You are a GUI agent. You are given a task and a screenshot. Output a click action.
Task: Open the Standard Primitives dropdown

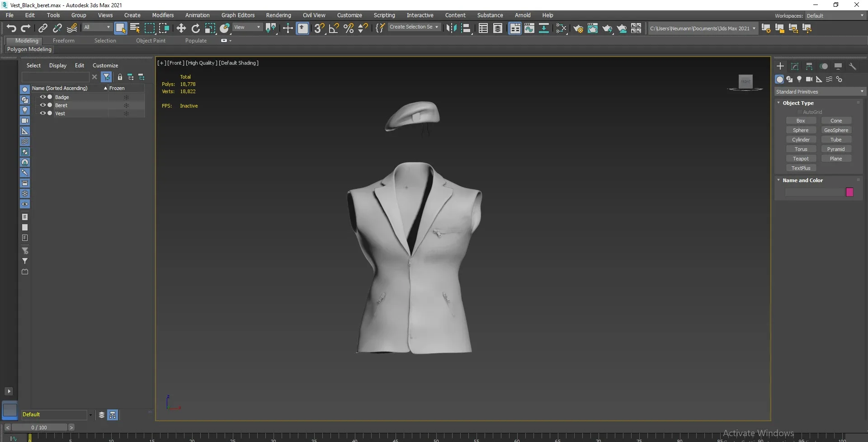[820, 92]
